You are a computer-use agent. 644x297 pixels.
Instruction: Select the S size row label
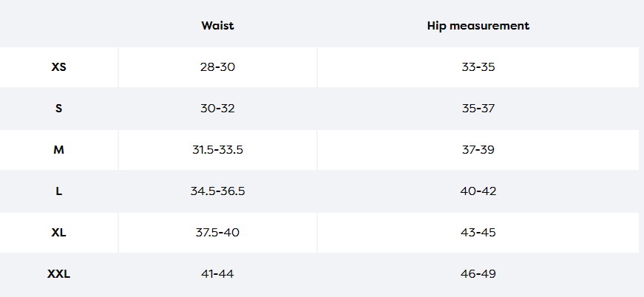pyautogui.click(x=59, y=108)
